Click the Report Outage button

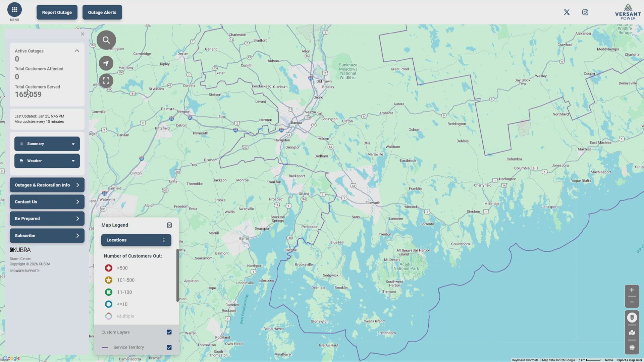[x=57, y=12]
